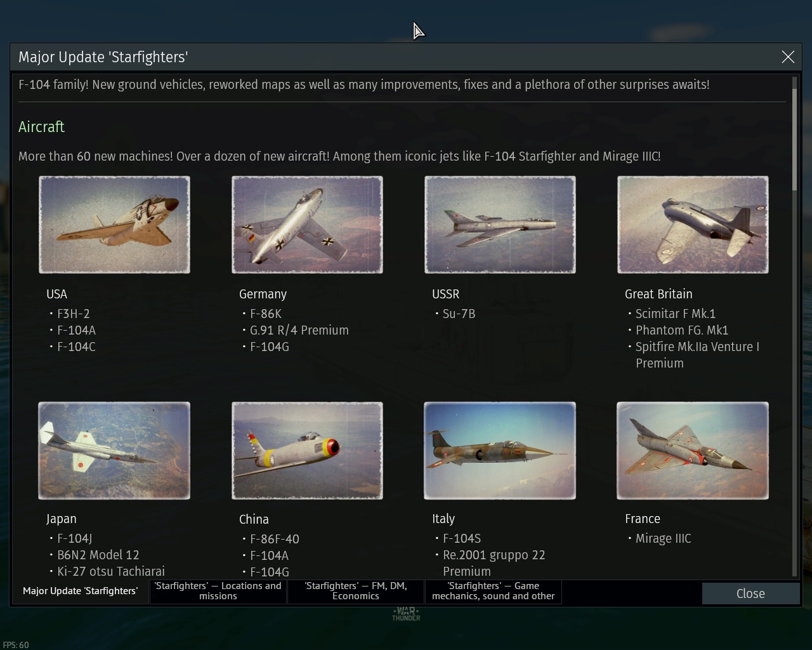The image size is (812, 650).
Task: Open 'Starfighters' FM, DM, Economics tab
Action: [x=356, y=591]
